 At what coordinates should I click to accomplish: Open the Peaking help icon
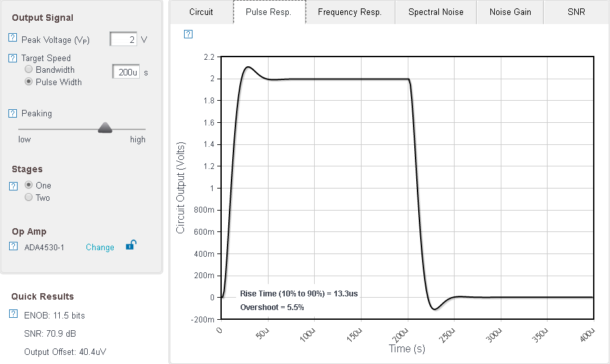pyautogui.click(x=12, y=114)
